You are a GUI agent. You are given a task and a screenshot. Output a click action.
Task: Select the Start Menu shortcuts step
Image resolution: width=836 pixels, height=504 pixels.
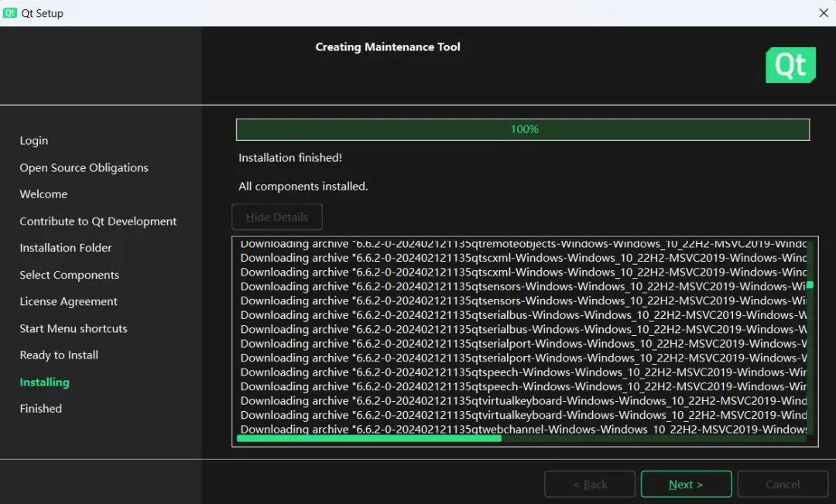click(x=74, y=328)
